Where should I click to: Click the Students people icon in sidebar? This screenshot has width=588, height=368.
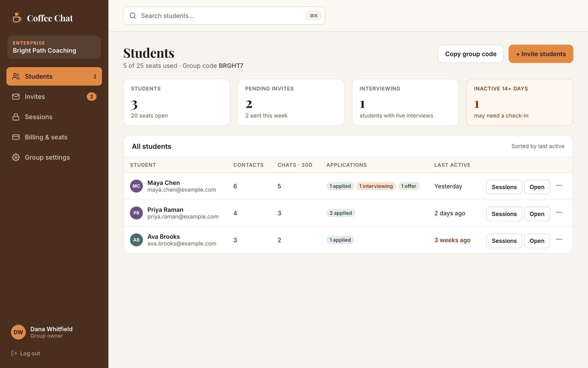(16, 76)
